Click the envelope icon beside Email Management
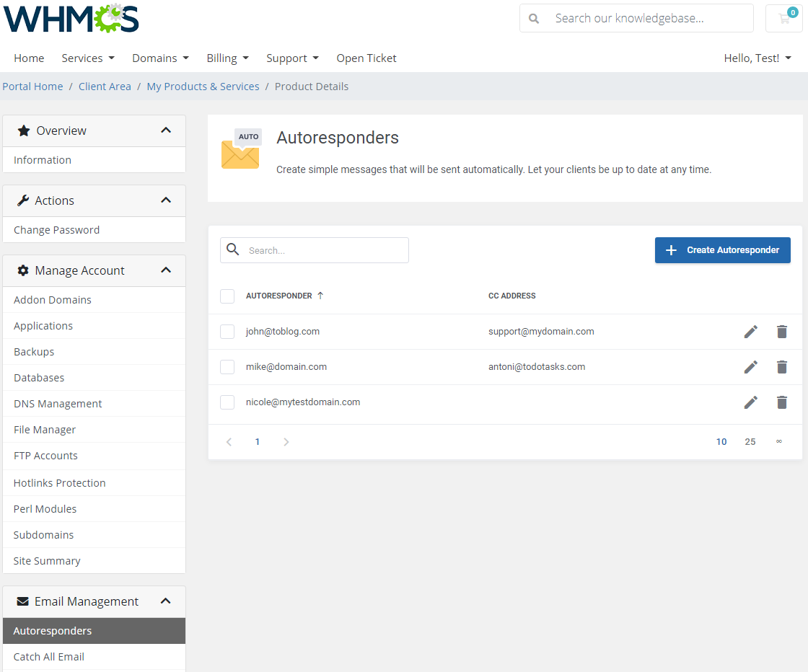The width and height of the screenshot is (808, 672). [x=22, y=601]
